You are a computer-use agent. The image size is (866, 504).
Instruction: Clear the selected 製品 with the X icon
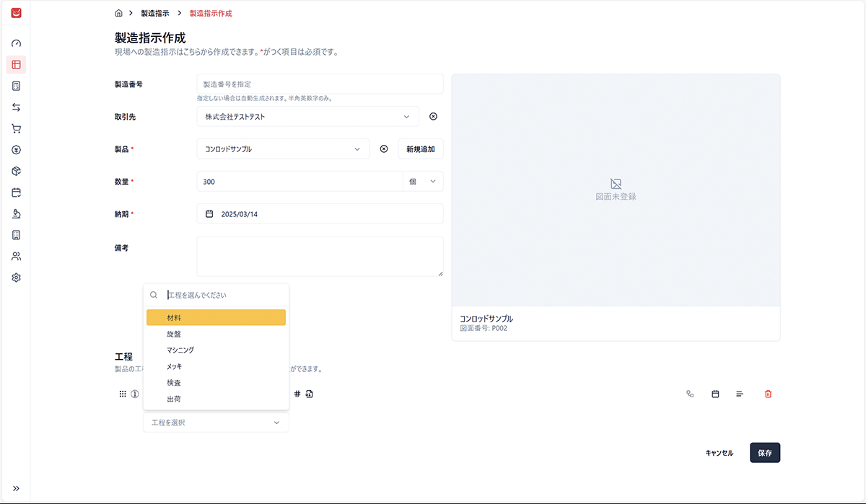pyautogui.click(x=384, y=149)
